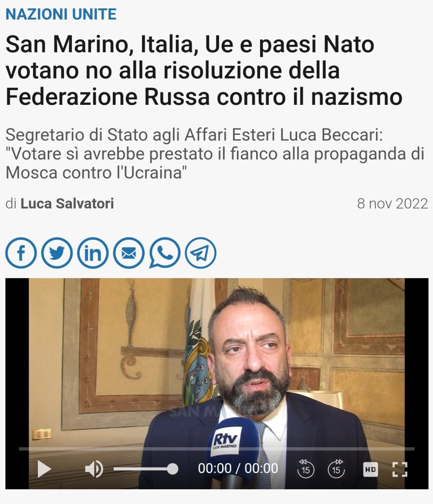
Task: Open author Luca Salvatori's page
Action: pos(67,203)
